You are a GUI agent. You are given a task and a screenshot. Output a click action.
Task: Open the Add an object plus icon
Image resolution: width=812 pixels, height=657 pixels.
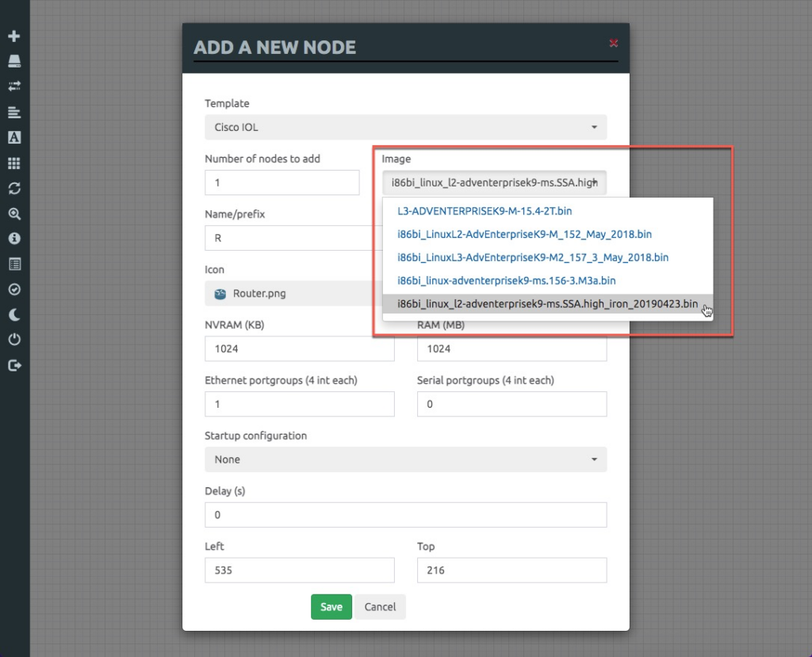(14, 36)
